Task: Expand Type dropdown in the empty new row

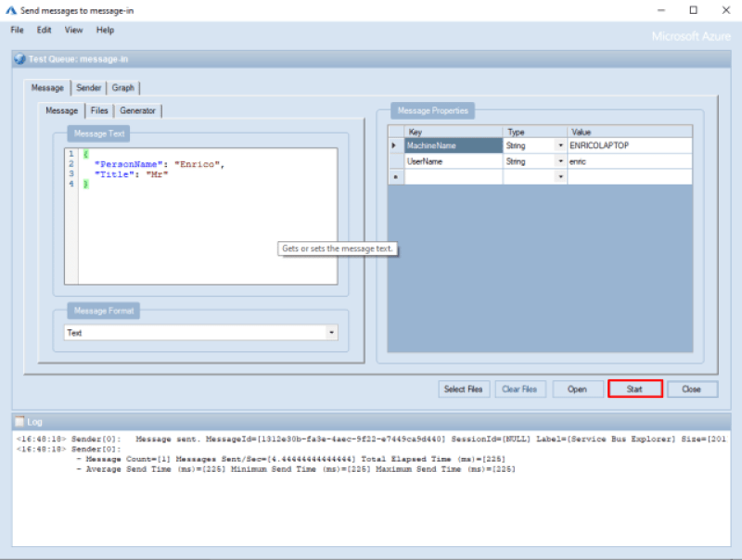Action: click(561, 177)
